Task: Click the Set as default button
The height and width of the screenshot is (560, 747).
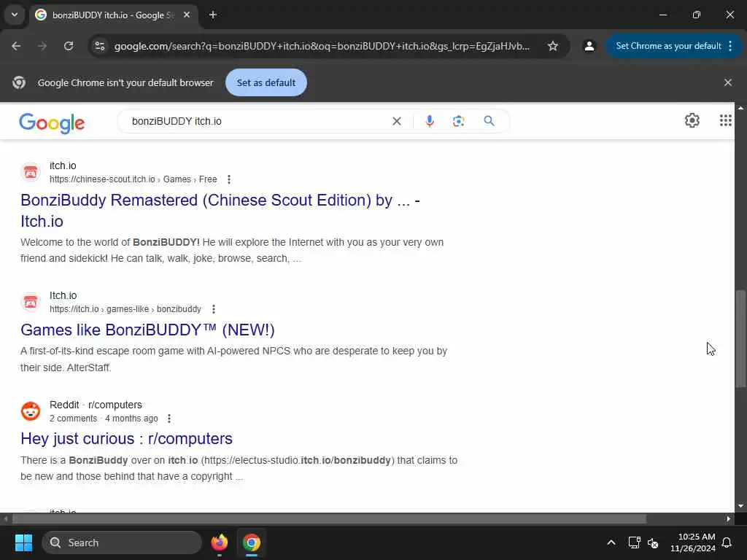Action: [x=266, y=82]
